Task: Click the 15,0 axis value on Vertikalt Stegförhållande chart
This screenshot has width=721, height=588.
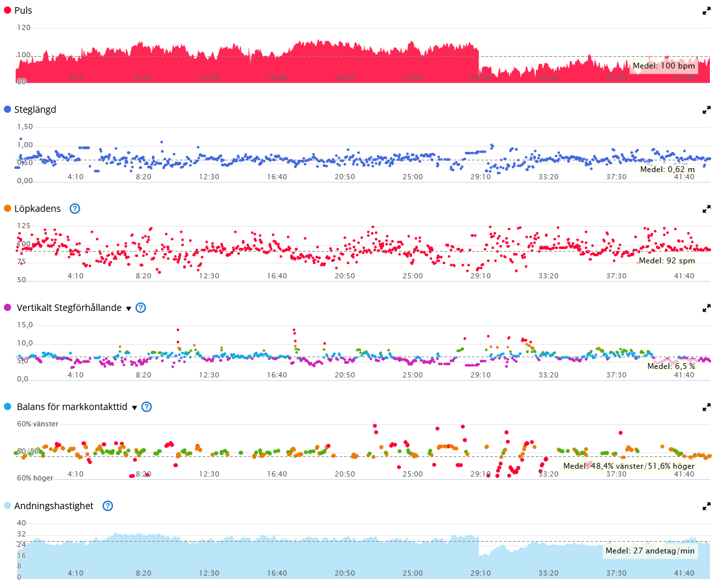Action: (25, 325)
